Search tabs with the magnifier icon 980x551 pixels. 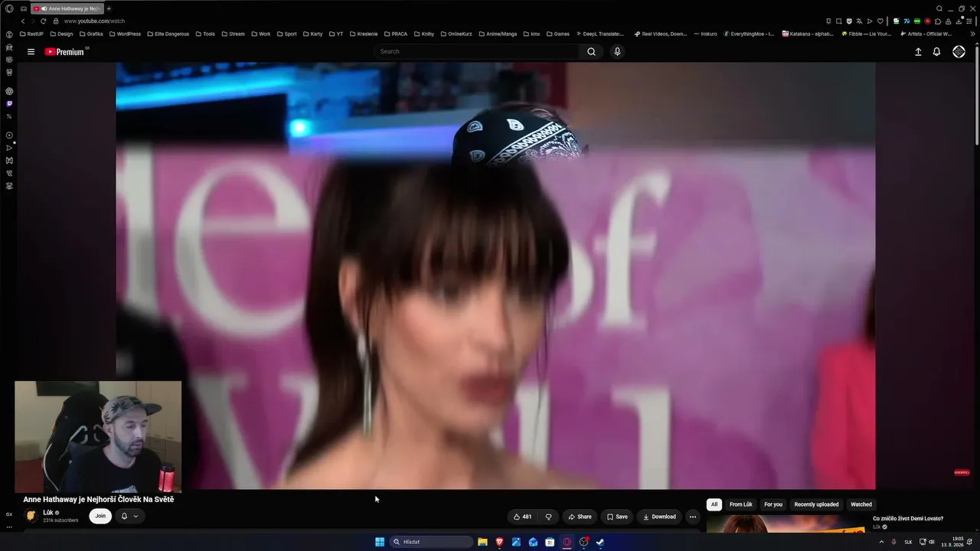coord(939,8)
